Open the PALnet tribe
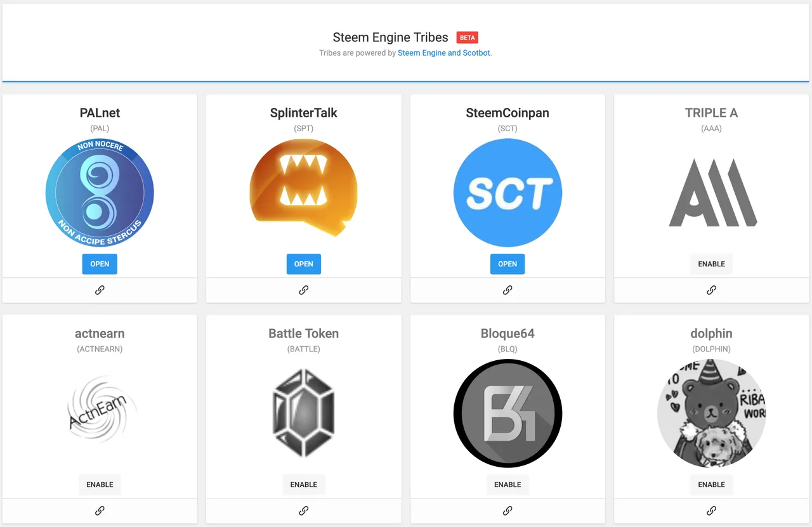Screen dimensions: 812x527 click(x=100, y=264)
